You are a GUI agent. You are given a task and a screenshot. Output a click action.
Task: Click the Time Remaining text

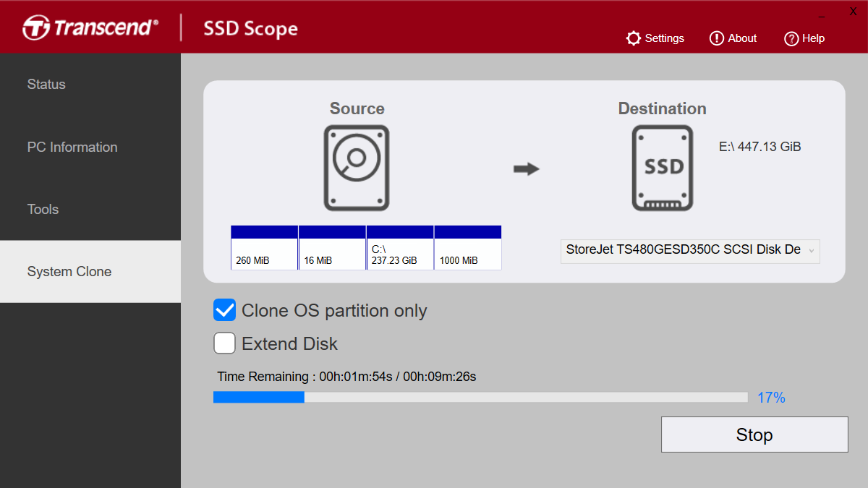(346, 377)
